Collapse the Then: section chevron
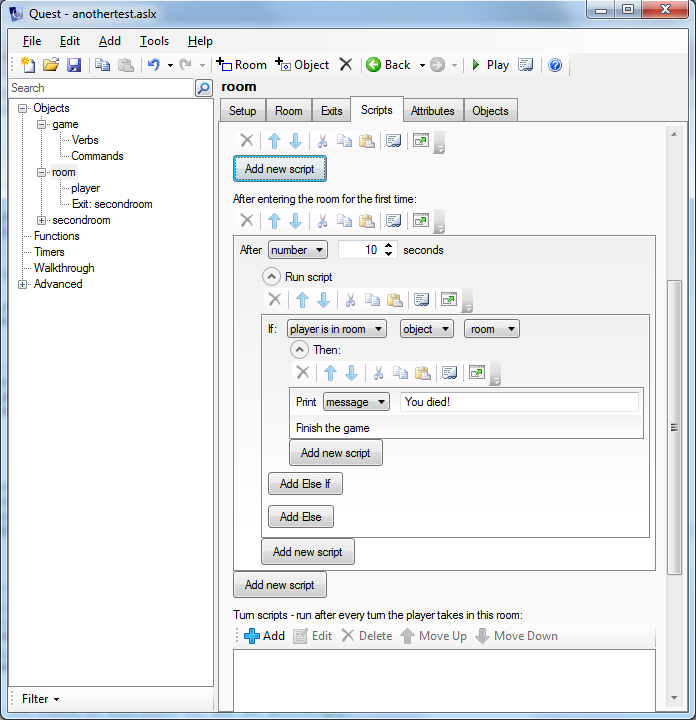 click(x=299, y=350)
